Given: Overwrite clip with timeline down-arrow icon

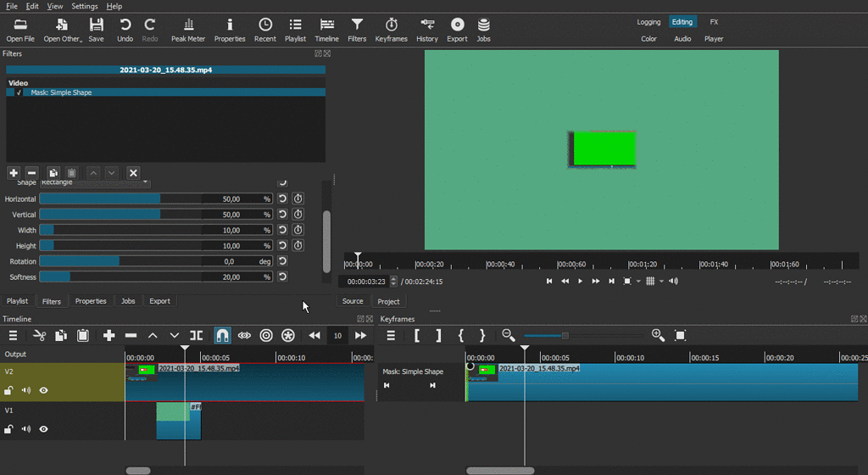Looking at the screenshot, I should coord(175,336).
